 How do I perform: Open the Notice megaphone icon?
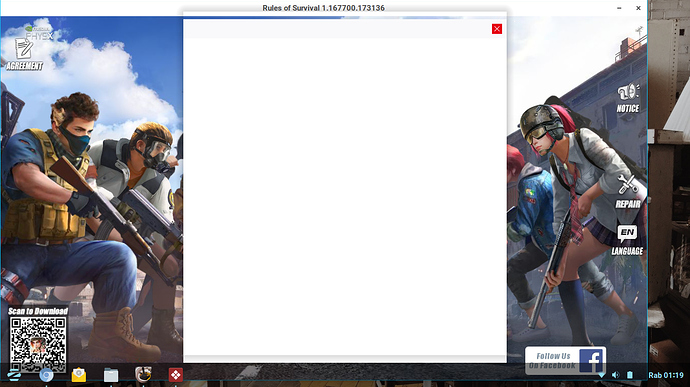click(x=628, y=98)
